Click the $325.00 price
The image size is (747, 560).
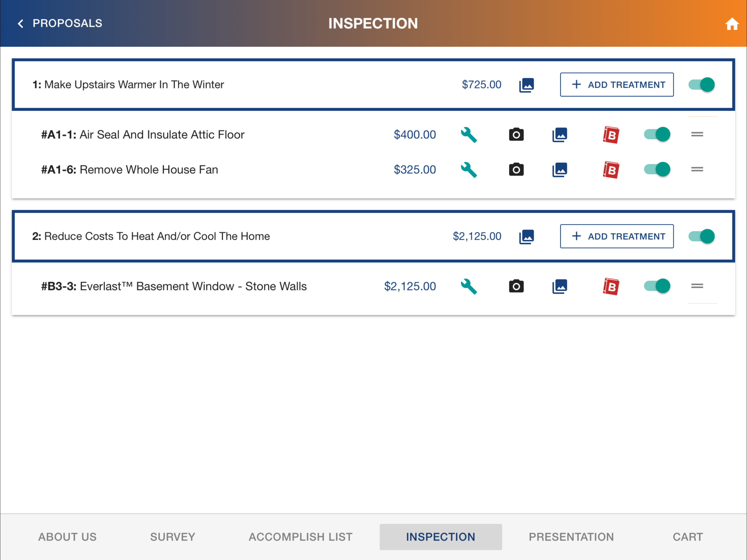tap(415, 170)
